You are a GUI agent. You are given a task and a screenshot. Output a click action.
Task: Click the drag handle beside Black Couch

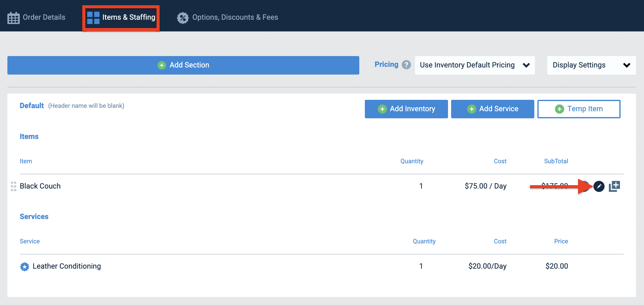[x=14, y=186]
